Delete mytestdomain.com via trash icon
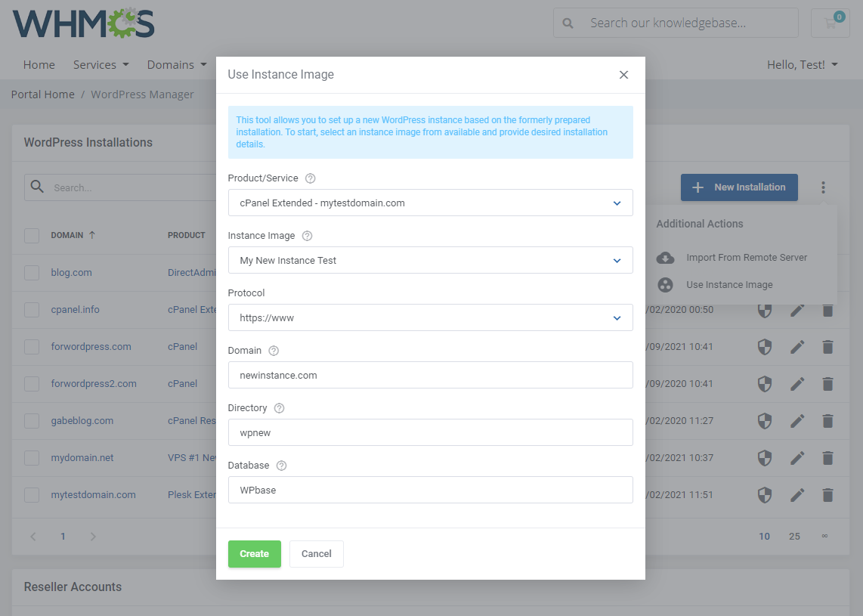The width and height of the screenshot is (863, 616). 827,495
